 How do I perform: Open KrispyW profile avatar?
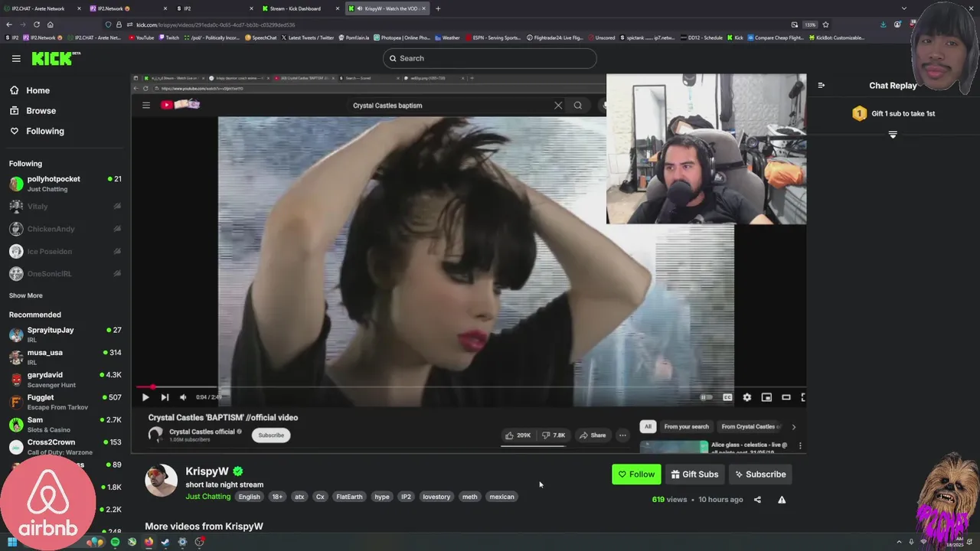click(162, 481)
